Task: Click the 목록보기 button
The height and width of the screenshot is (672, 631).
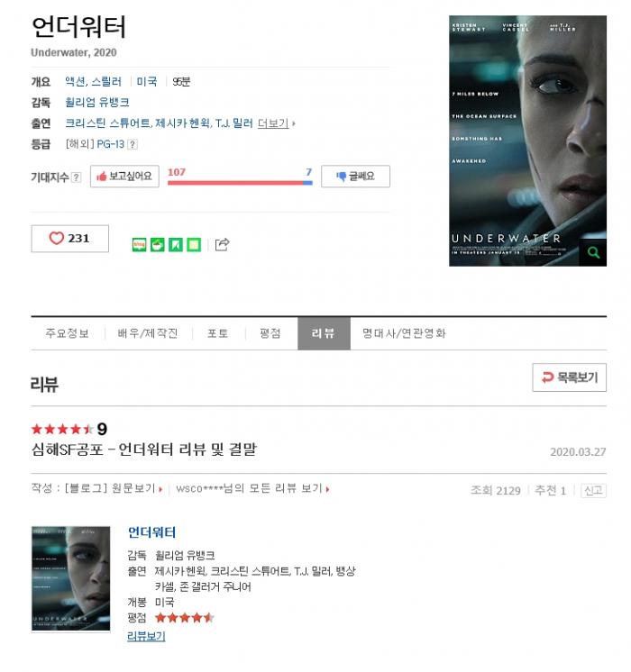Action: 569,377
